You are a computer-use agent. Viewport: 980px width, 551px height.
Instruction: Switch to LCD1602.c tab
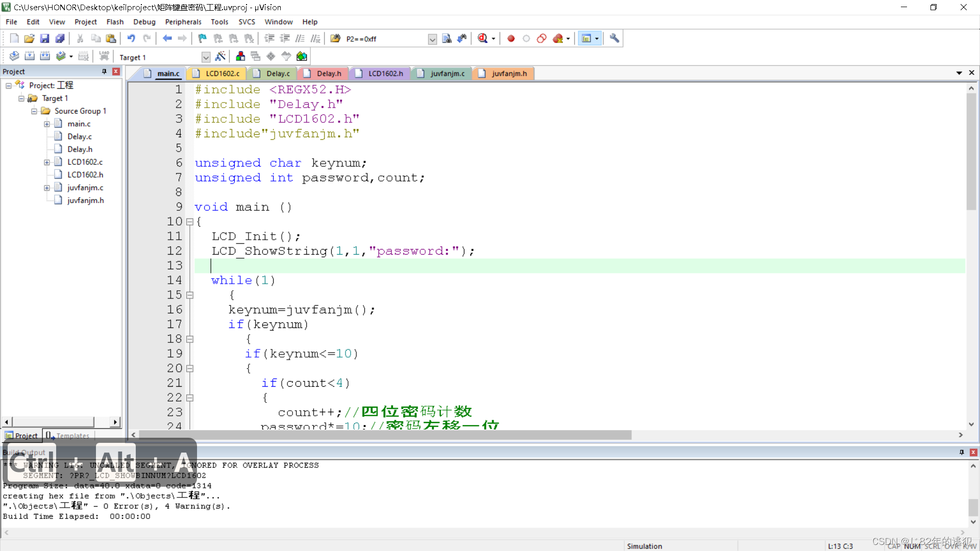222,73
